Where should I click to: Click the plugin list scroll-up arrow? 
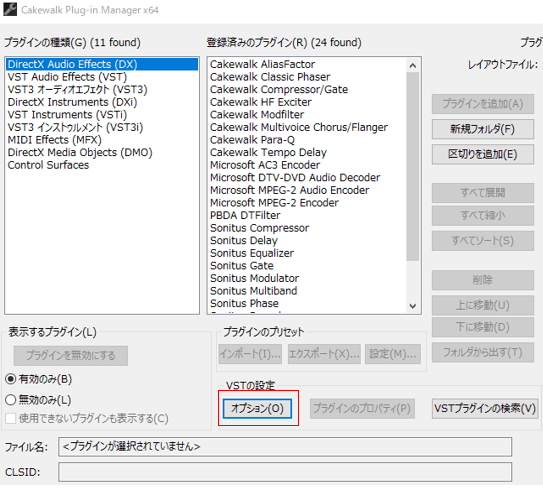click(x=412, y=65)
